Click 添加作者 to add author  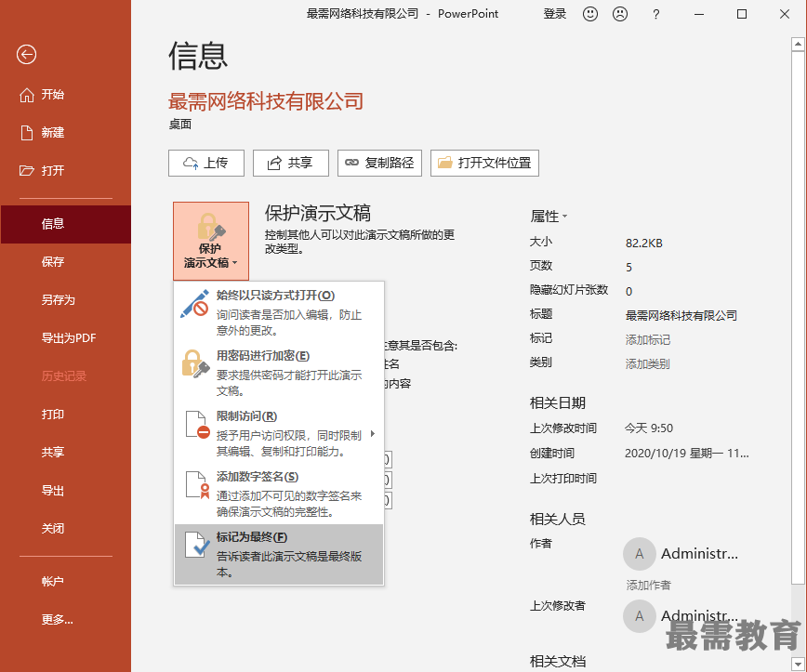coord(649,585)
